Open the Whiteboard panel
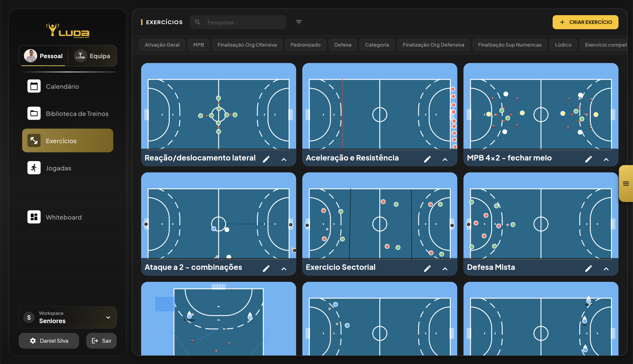633x364 pixels. [64, 217]
